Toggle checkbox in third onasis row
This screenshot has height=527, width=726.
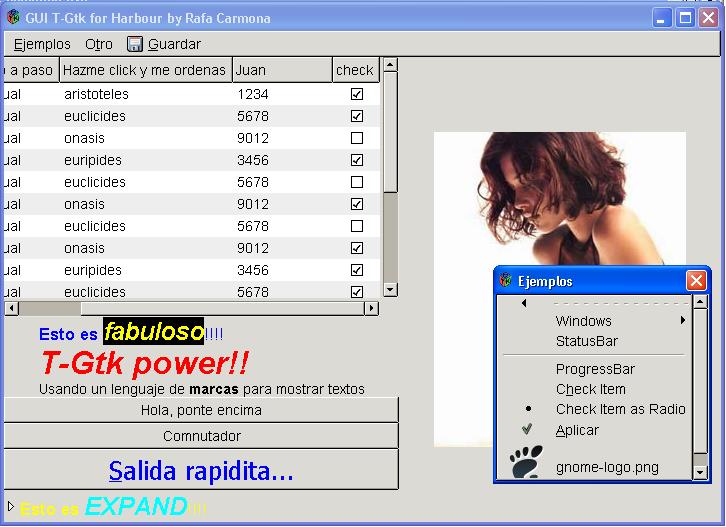tap(357, 248)
